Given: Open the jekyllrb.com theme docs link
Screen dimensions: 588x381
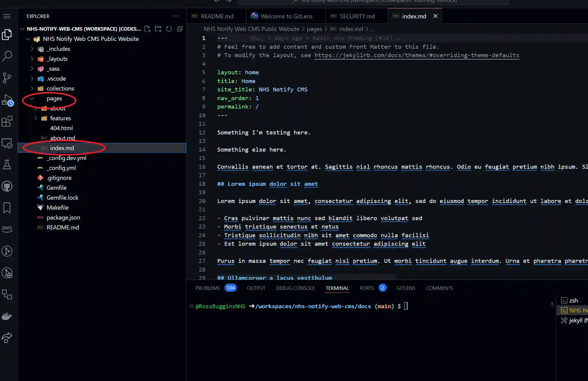Looking at the screenshot, I should 417,55.
